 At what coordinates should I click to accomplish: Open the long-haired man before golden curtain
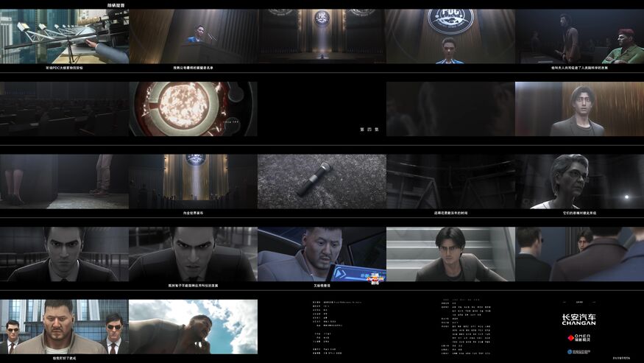[x=579, y=109]
